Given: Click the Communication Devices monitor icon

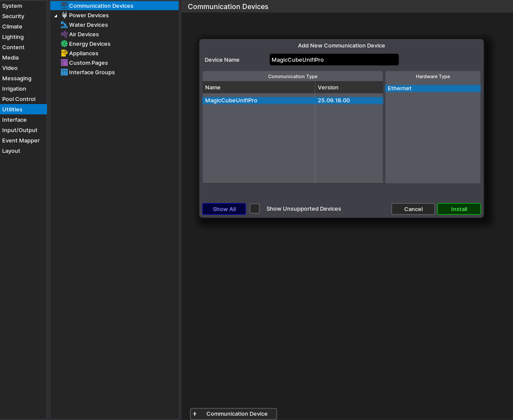Looking at the screenshot, I should click(x=64, y=6).
